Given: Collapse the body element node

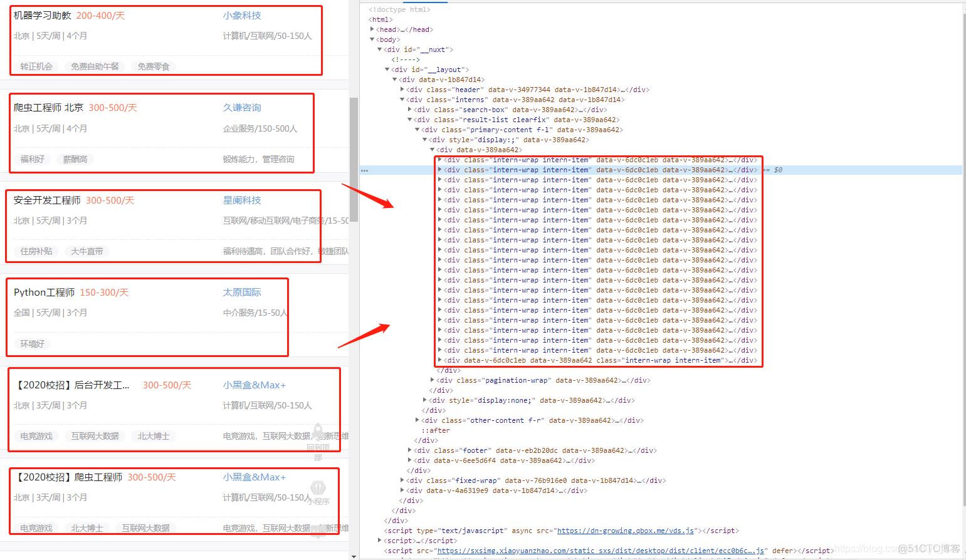Looking at the screenshot, I should [x=372, y=39].
